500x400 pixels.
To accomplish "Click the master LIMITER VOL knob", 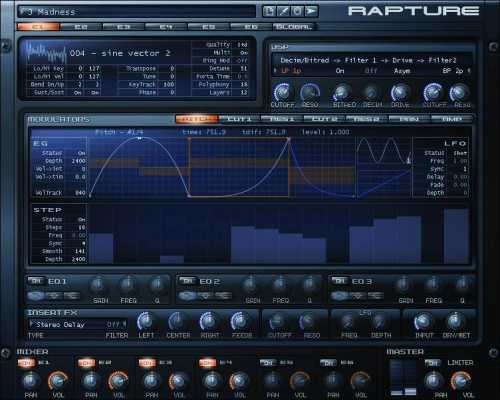I will (x=460, y=381).
